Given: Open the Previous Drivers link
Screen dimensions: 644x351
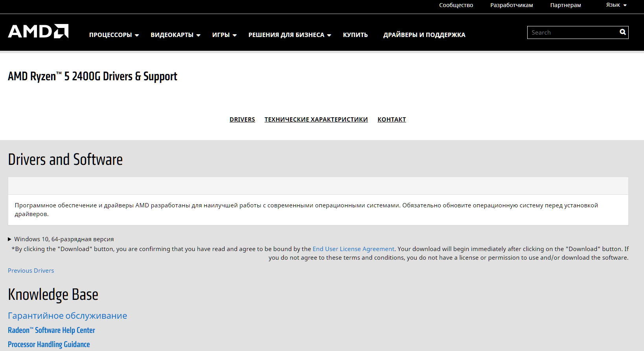Looking at the screenshot, I should pyautogui.click(x=31, y=271).
